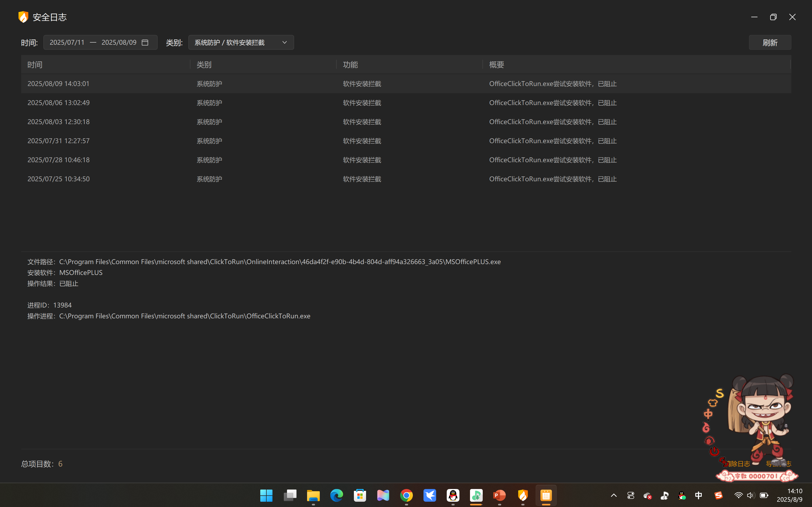Click the 刷新 refresh button
This screenshot has height=507, width=812.
770,43
